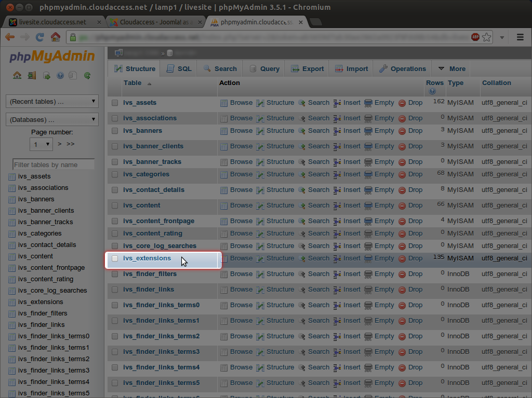532x398 pixels.
Task: Click Drop text for ivs_content_rating row
Action: (415, 234)
